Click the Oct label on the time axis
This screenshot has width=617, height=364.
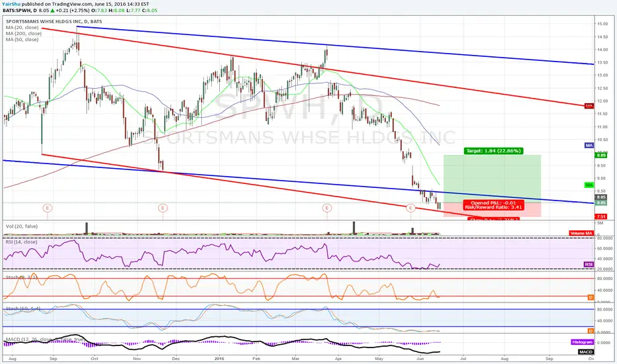(95, 359)
